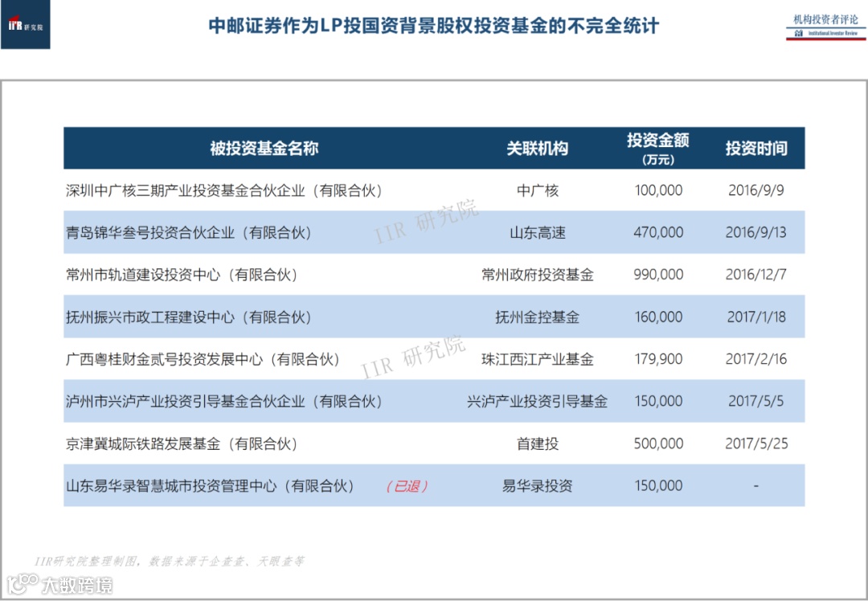The image size is (868, 601).
Task: Click the 机构投资者评论 logo
Action: 825,27
